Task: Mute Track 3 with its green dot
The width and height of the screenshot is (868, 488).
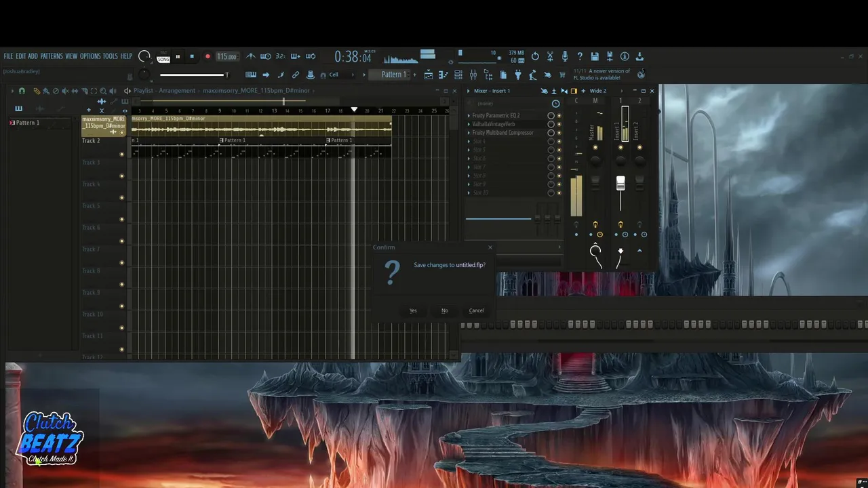Action: 122,176
